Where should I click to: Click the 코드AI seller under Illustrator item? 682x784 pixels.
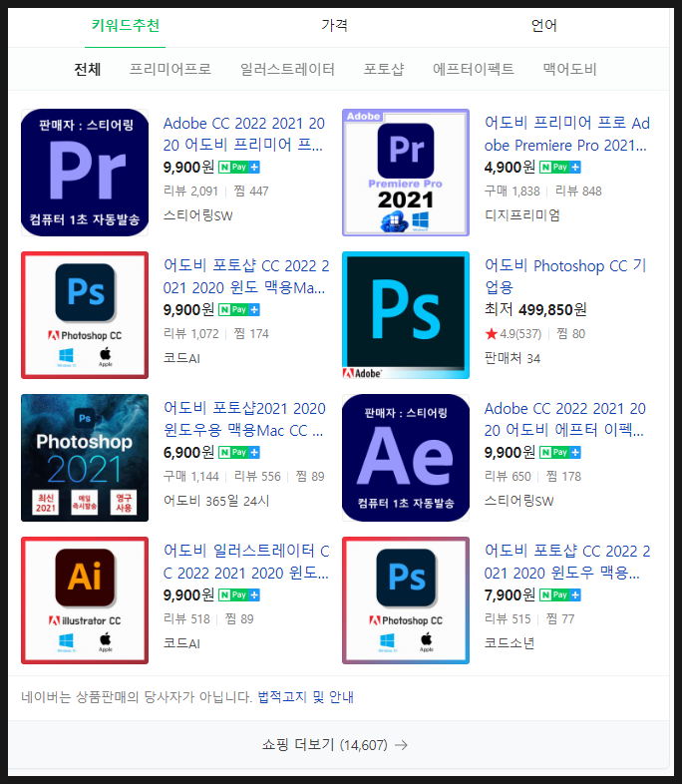point(181,643)
